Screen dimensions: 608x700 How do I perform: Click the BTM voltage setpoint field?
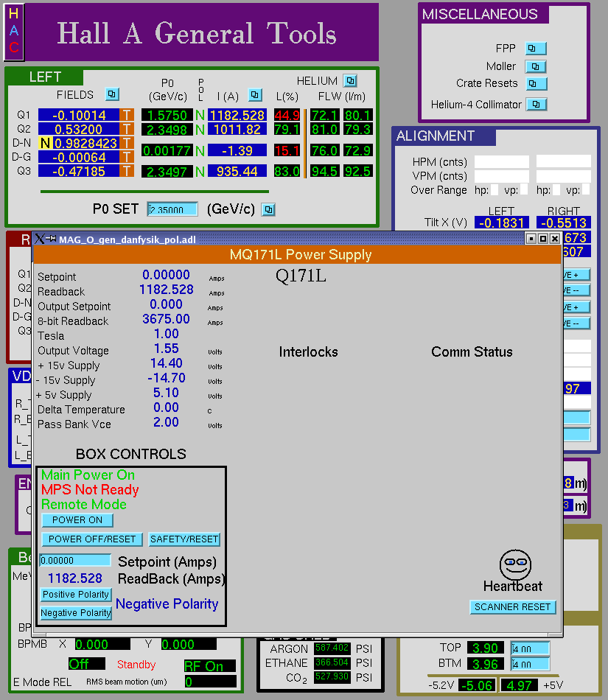(x=530, y=664)
